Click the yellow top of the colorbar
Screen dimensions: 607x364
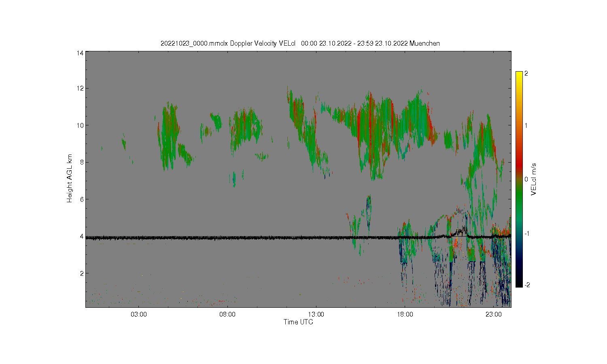pos(519,75)
